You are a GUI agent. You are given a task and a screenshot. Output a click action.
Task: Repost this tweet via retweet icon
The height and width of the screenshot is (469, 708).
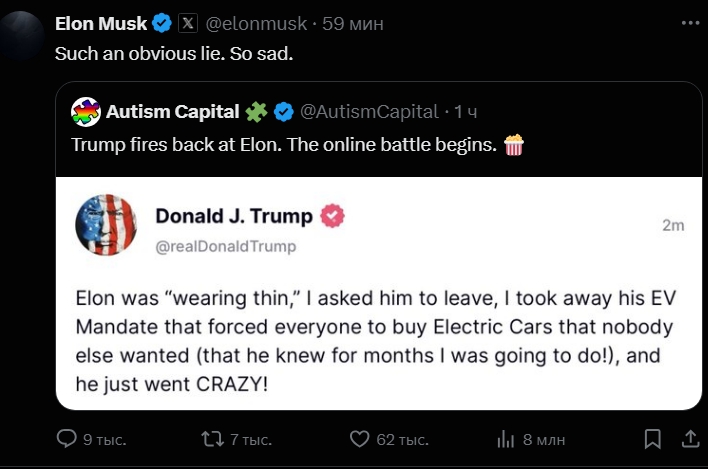point(213,439)
